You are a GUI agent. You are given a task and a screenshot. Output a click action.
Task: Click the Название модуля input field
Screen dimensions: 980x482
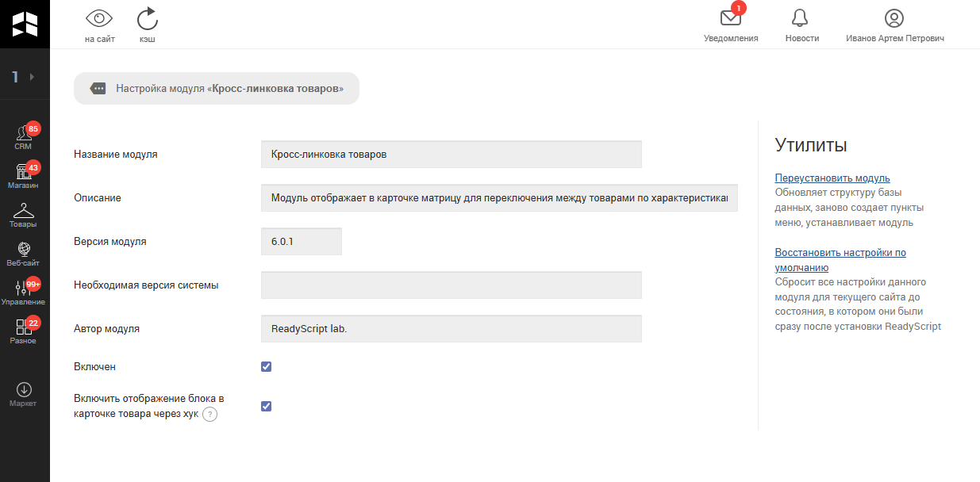451,155
